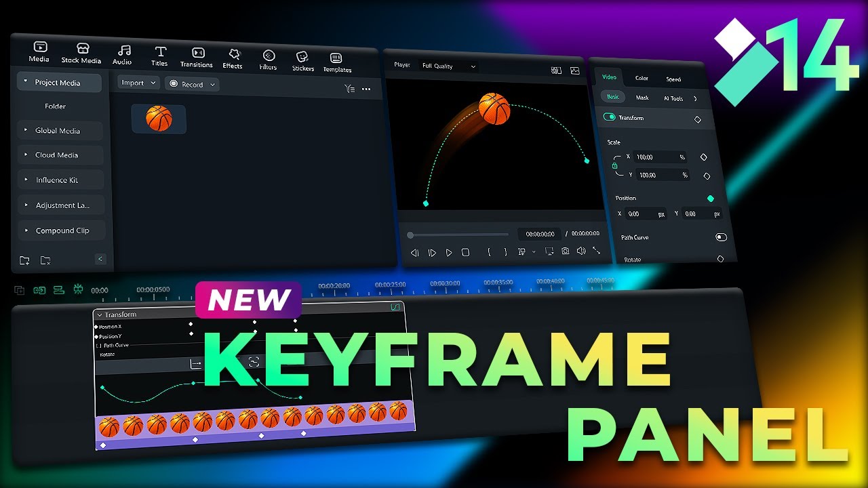Click the teal Position keyframe diamond
Screen dimensions: 868x488
[x=711, y=199]
